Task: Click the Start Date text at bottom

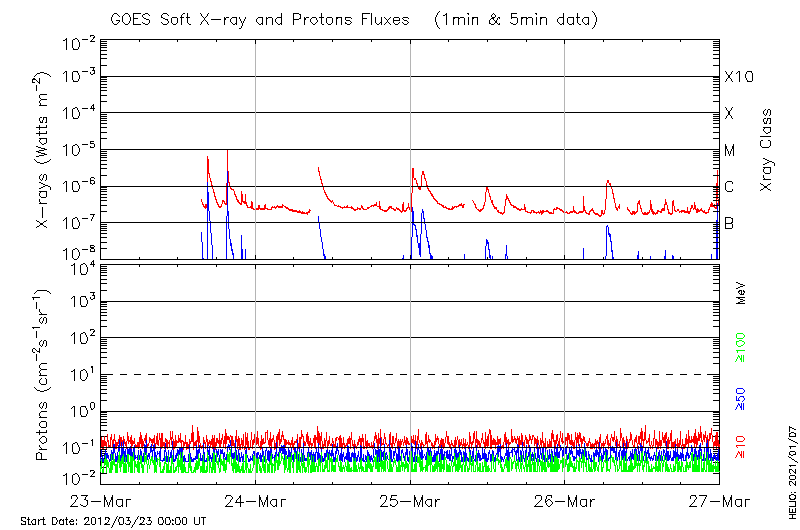Action: tap(113, 521)
